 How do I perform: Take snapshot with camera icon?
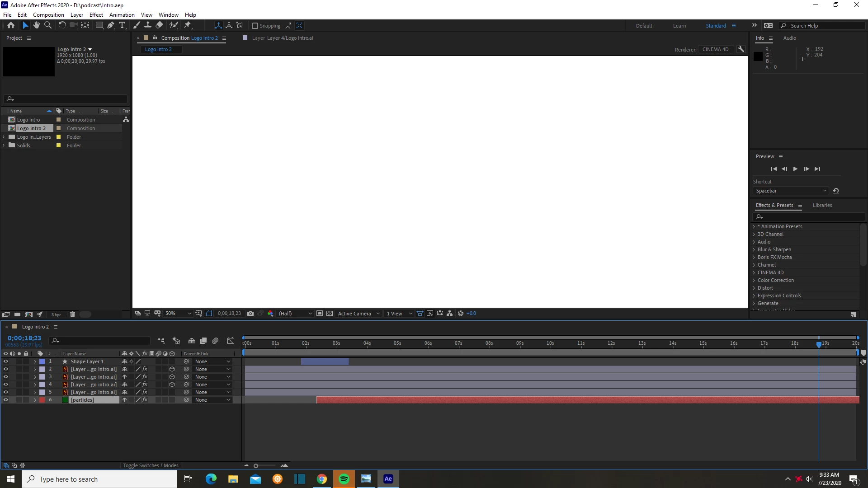[250, 313]
